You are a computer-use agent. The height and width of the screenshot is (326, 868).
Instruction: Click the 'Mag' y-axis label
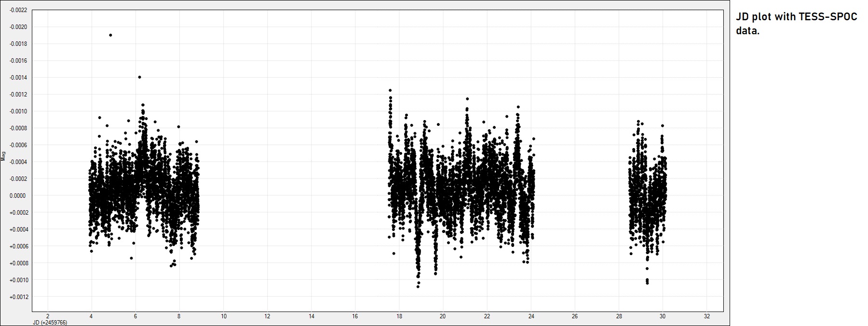click(x=3, y=156)
